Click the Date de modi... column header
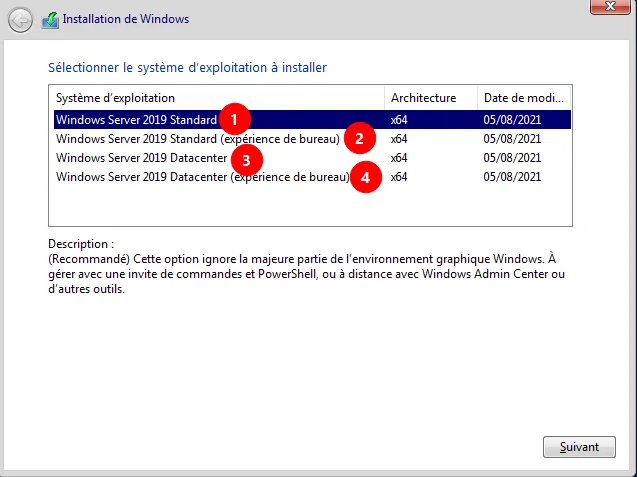Image resolution: width=637 pixels, height=477 pixels. [x=524, y=98]
